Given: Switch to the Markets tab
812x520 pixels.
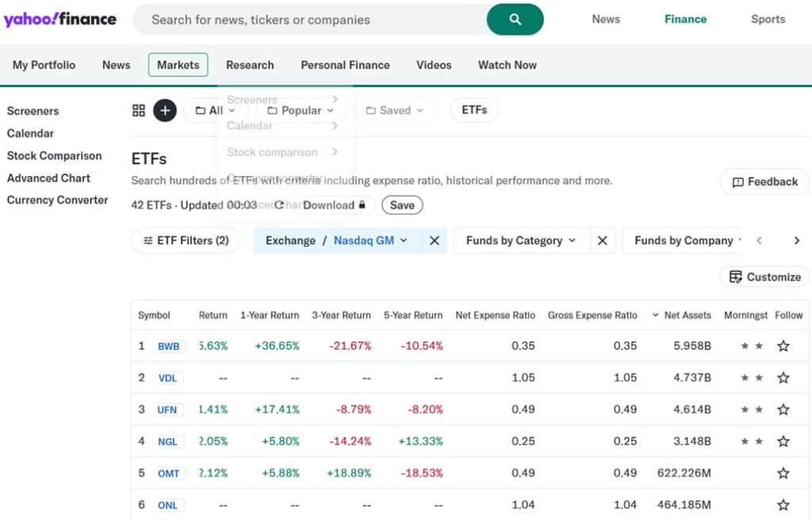Looking at the screenshot, I should pyautogui.click(x=178, y=64).
